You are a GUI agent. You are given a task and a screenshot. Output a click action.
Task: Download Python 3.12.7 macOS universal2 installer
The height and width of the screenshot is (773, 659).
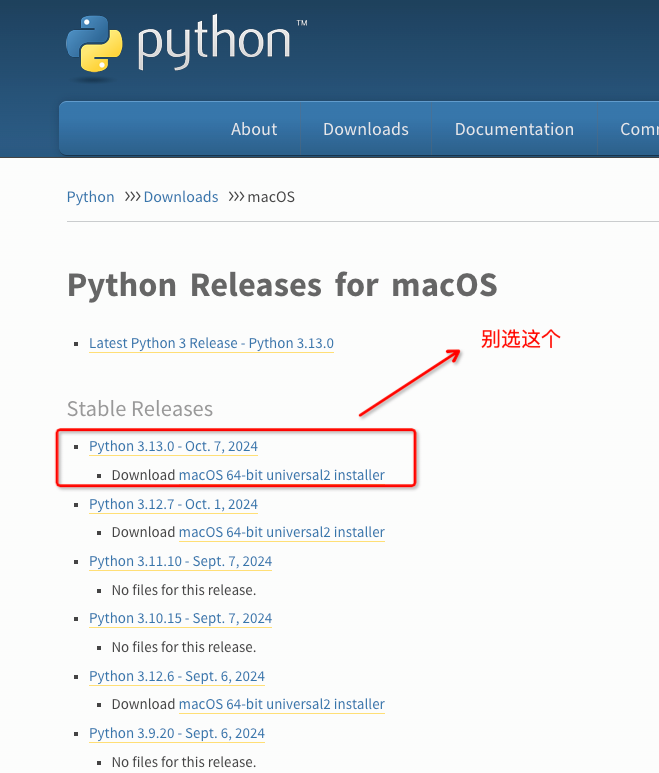tap(281, 532)
